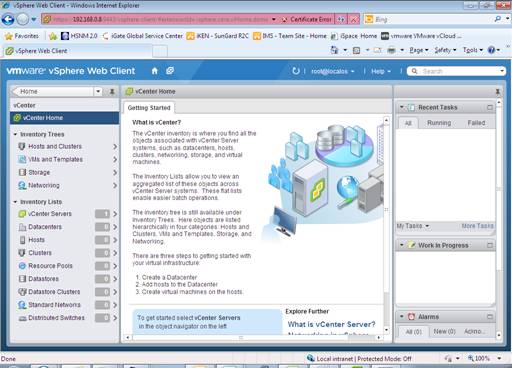Select the VMs and Templates icon

22,159
